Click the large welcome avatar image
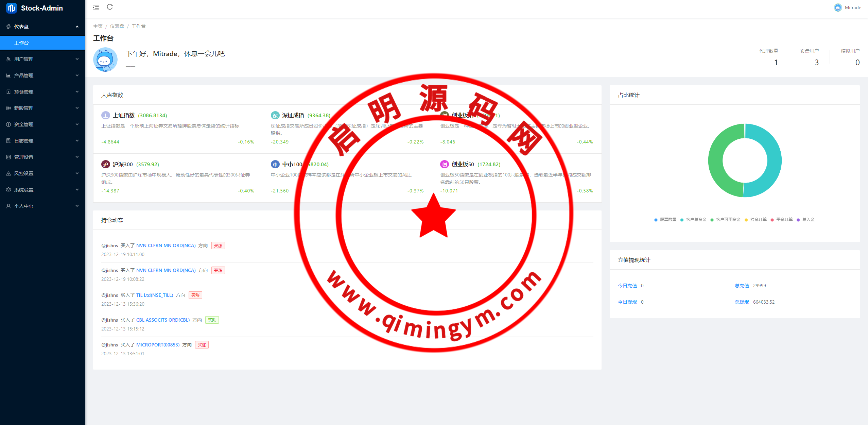 (105, 60)
